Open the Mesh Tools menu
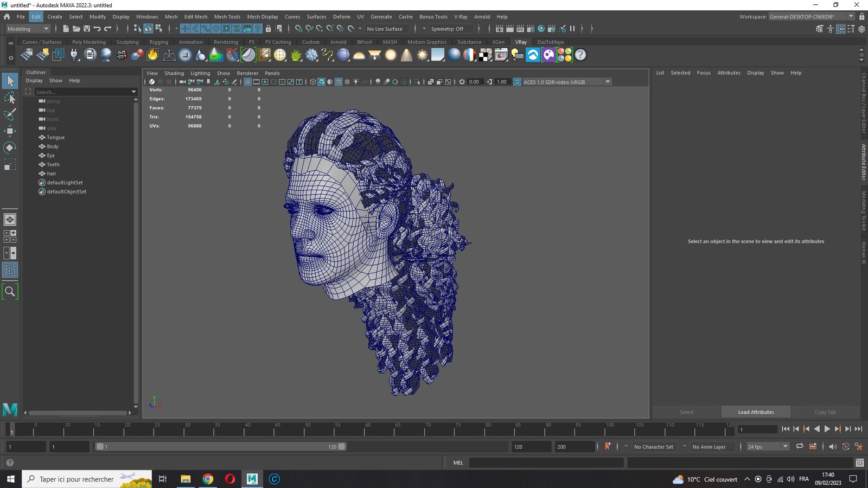Viewport: 868px width, 488px height. pyautogui.click(x=227, y=17)
